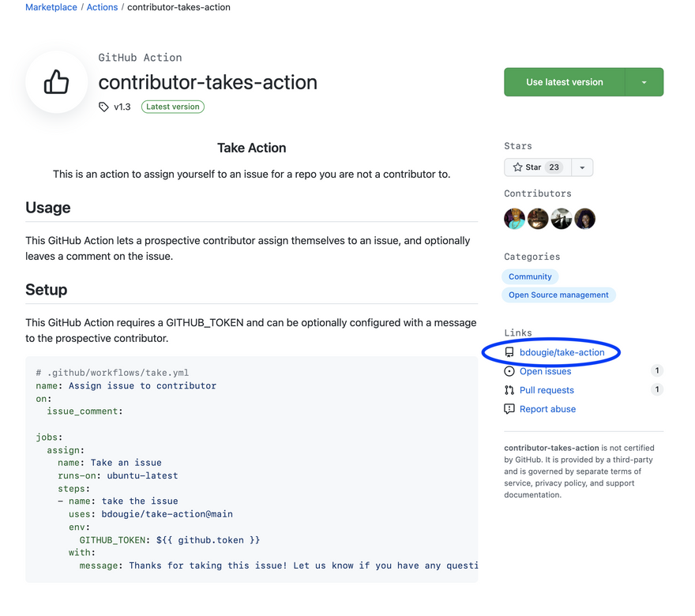695x616 pixels.
Task: Navigate to Actions in the breadcrumb
Action: [102, 7]
